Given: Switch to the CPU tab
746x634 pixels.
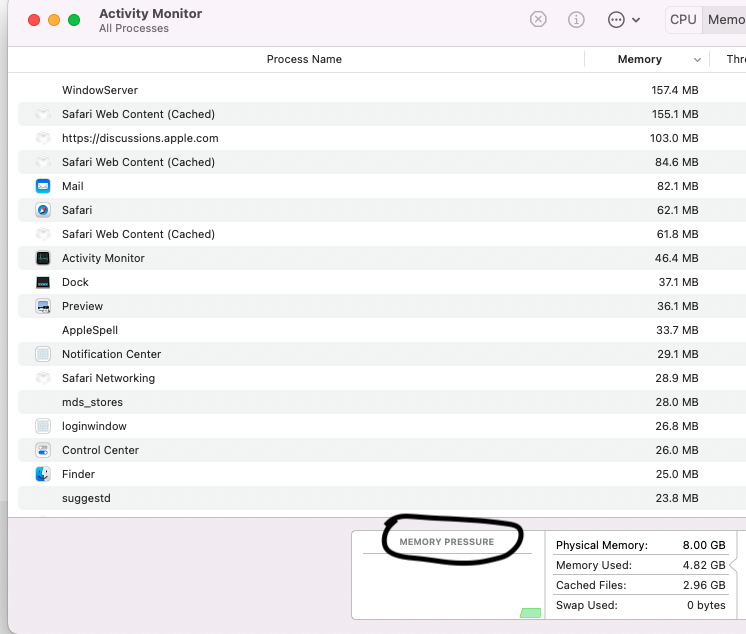Looking at the screenshot, I should point(683,20).
